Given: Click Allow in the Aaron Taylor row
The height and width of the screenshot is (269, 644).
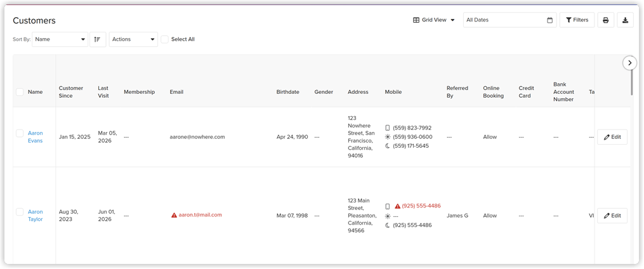Looking at the screenshot, I should pos(490,216).
